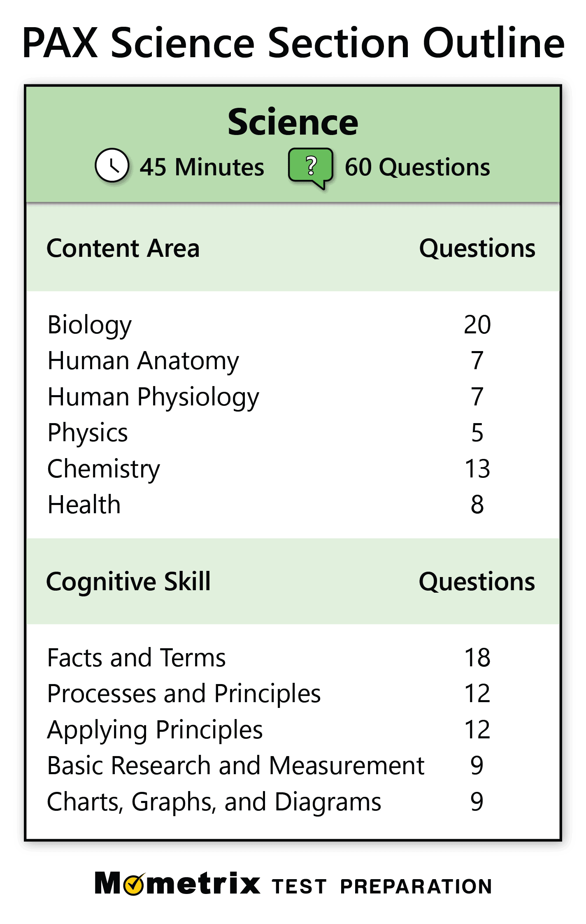
Task: Click the Physics content area entry
Action: pyautogui.click(x=88, y=433)
